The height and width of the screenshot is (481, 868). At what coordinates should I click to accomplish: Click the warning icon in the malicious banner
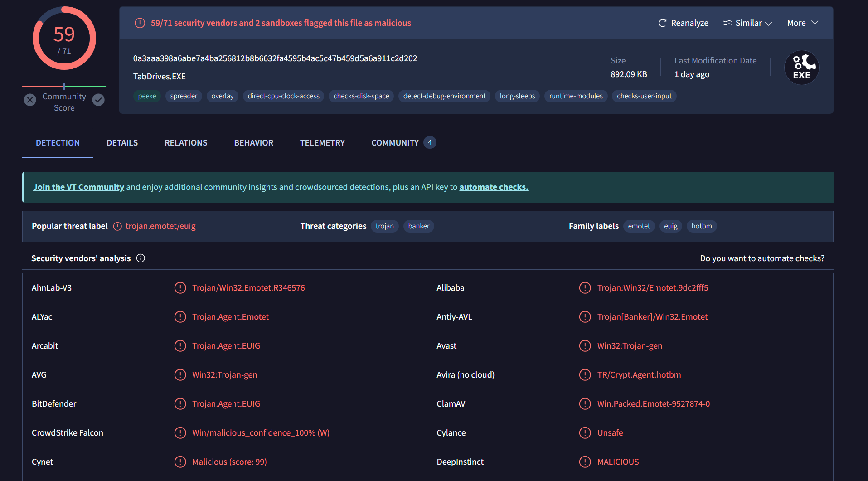pos(140,23)
